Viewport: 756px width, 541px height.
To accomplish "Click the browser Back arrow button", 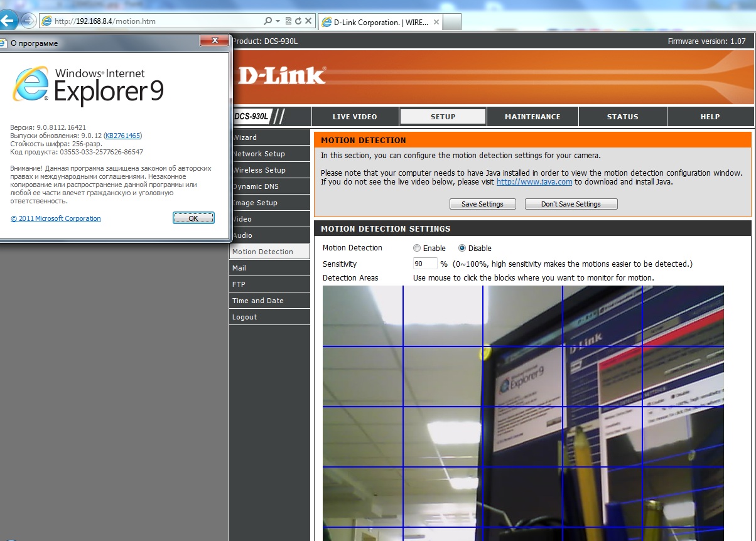I will [7, 20].
